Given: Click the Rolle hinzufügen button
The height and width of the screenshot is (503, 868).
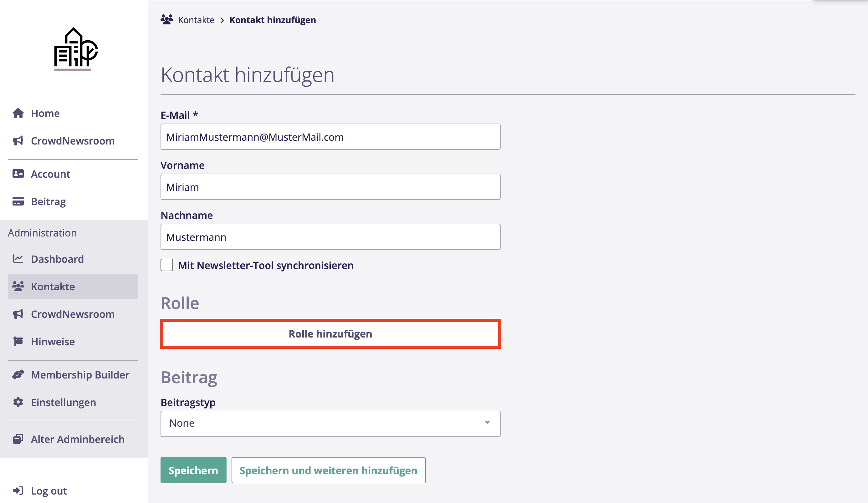Looking at the screenshot, I should click(330, 334).
